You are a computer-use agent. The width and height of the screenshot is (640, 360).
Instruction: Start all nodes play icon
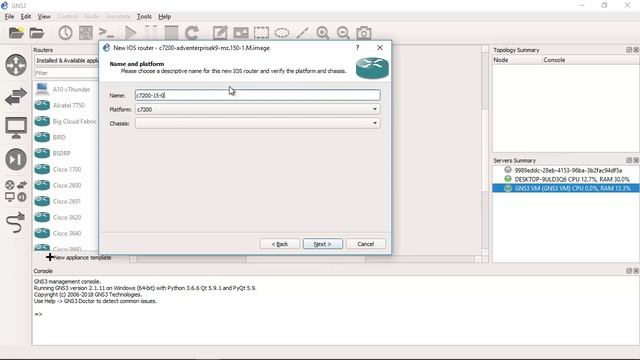pyautogui.click(x=131, y=33)
